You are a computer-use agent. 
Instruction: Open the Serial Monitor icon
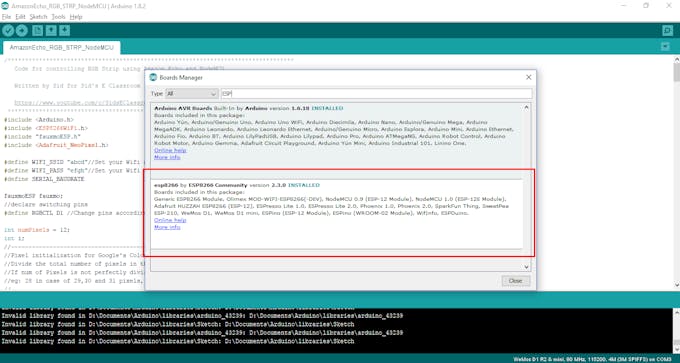(x=667, y=30)
